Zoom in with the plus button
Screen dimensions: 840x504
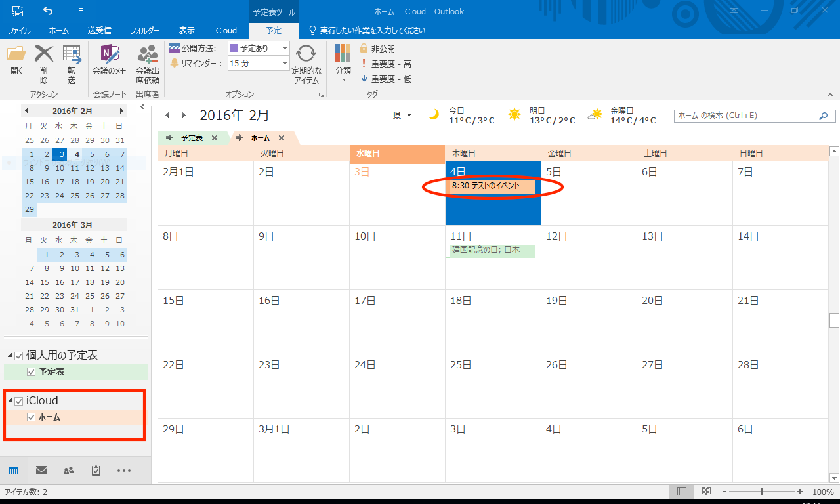coord(800,492)
